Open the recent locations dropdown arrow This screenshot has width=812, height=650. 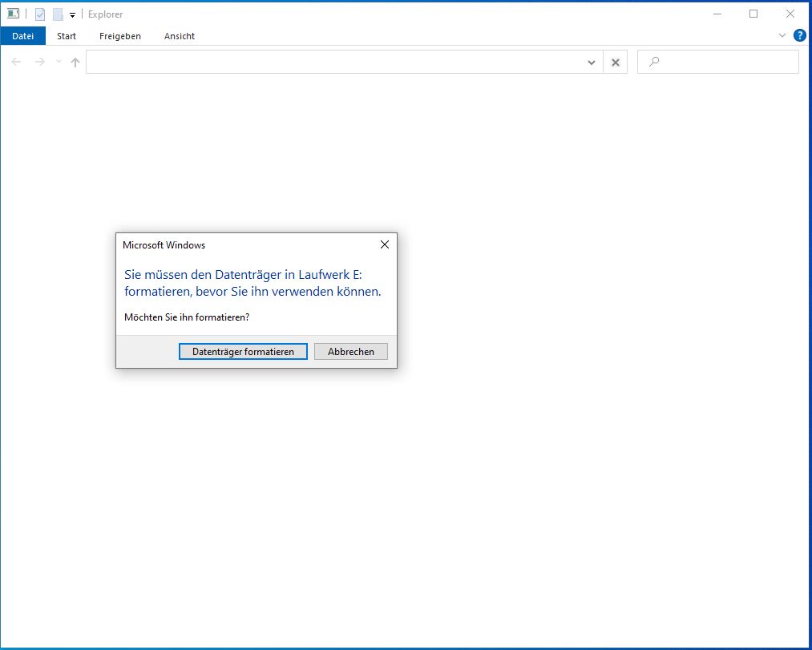coord(59,62)
